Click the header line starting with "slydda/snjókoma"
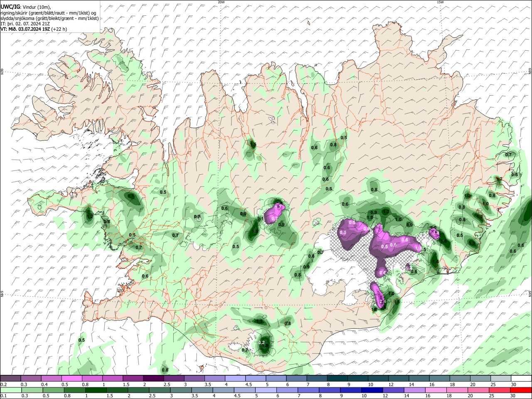 tap(49, 18)
